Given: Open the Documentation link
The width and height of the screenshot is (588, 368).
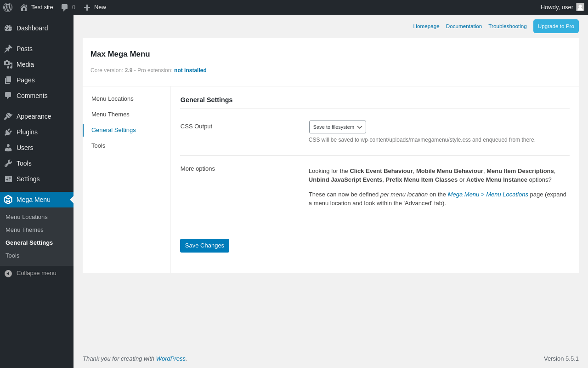Looking at the screenshot, I should [464, 26].
